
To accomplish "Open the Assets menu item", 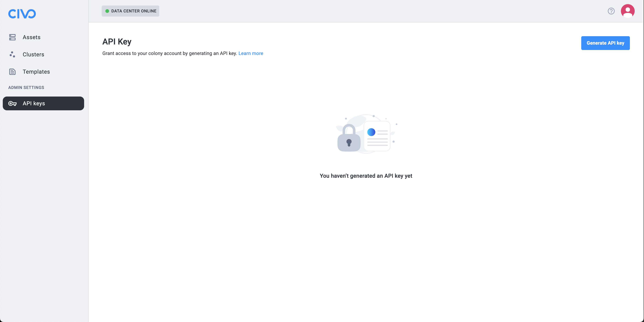I will [x=43, y=37].
